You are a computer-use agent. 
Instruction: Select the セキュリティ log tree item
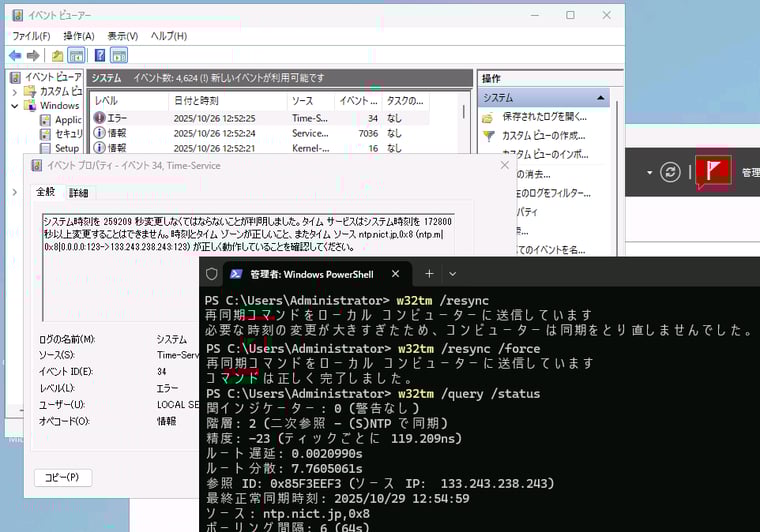coord(61,134)
